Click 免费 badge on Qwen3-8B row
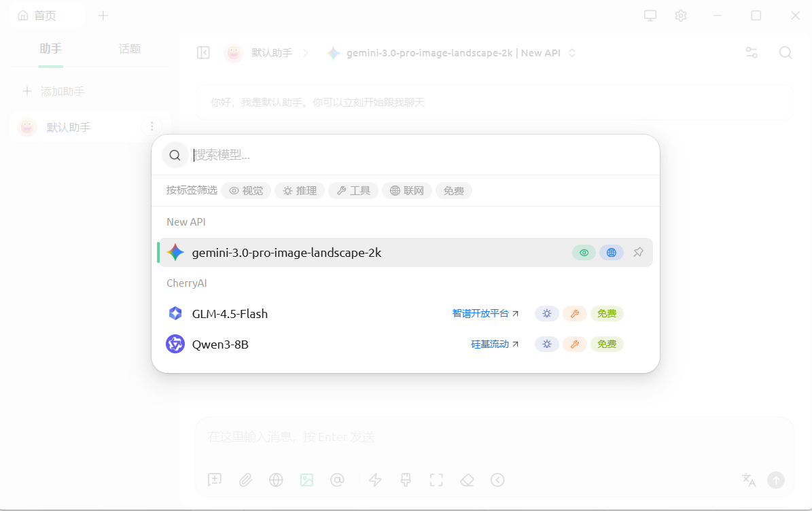Viewport: 812px width, 511px height. [x=607, y=345]
